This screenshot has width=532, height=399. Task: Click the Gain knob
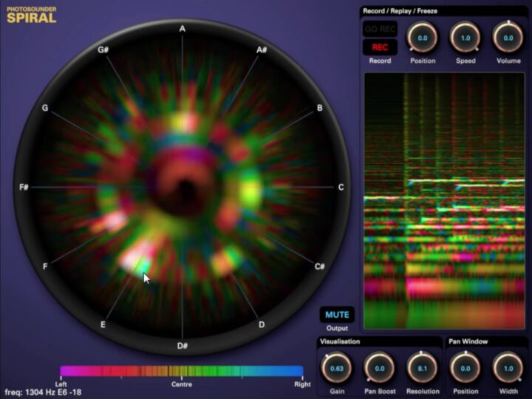[337, 368]
